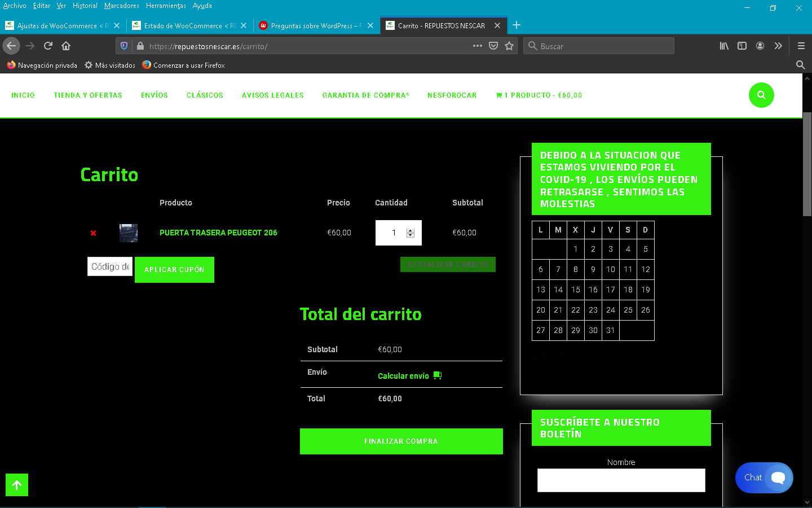Open the NESFOROCAR link
This screenshot has width=812, height=508.
[452, 95]
